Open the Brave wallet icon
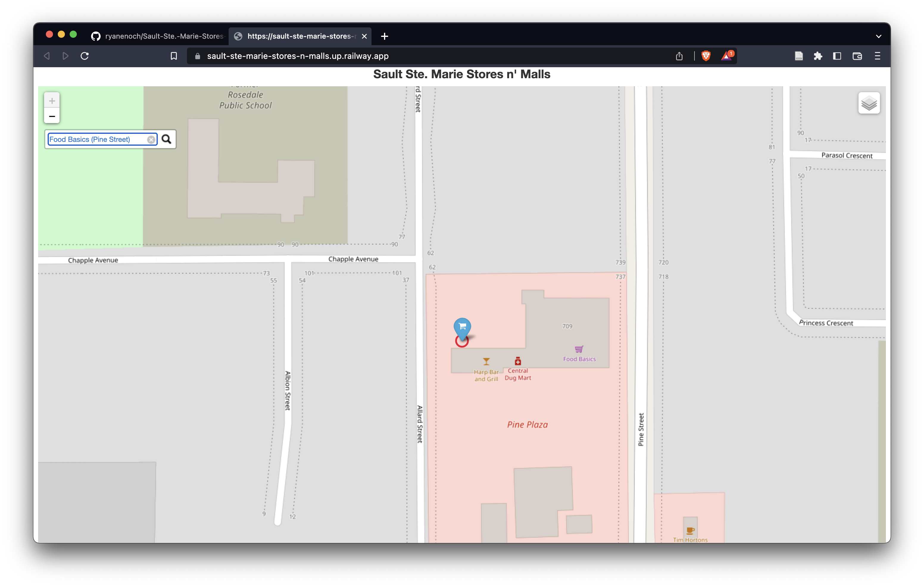924x587 pixels. pyautogui.click(x=857, y=56)
